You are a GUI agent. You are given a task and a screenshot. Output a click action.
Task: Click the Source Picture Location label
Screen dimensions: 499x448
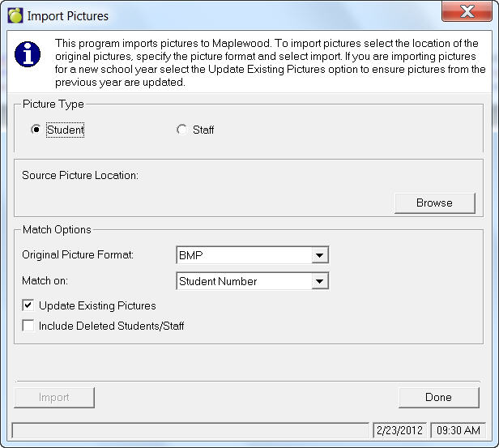tap(80, 175)
